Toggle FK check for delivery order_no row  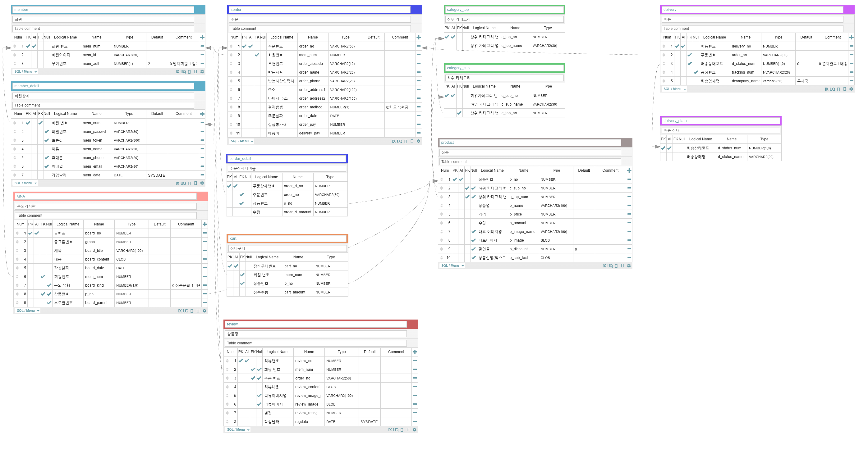689,55
